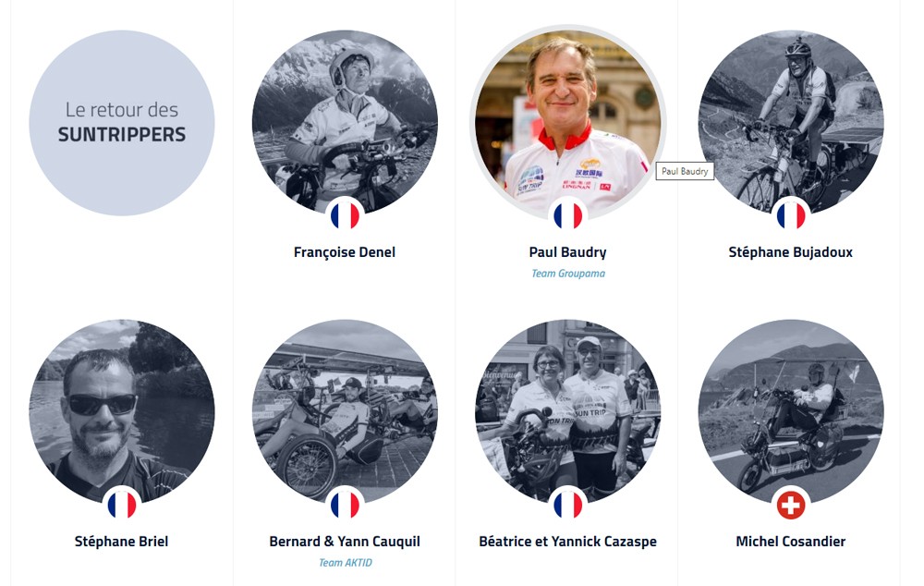Open Michel Cosandier's solar bike photo
The width and height of the screenshot is (924, 586).
(x=791, y=407)
